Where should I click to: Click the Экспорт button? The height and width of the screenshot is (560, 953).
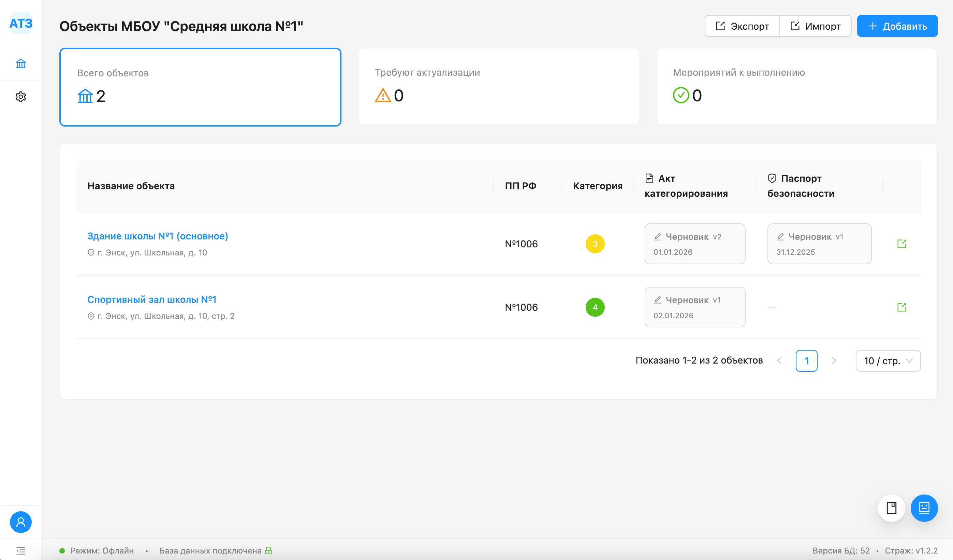click(742, 26)
